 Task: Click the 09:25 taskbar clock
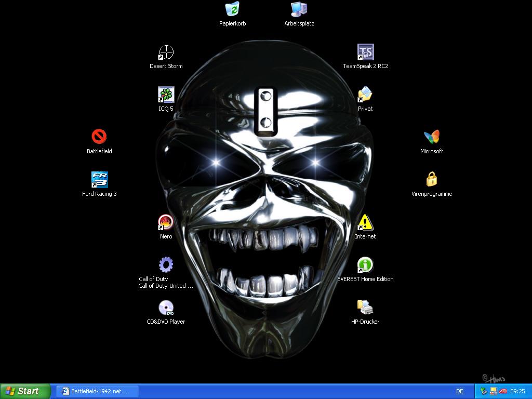pyautogui.click(x=517, y=391)
